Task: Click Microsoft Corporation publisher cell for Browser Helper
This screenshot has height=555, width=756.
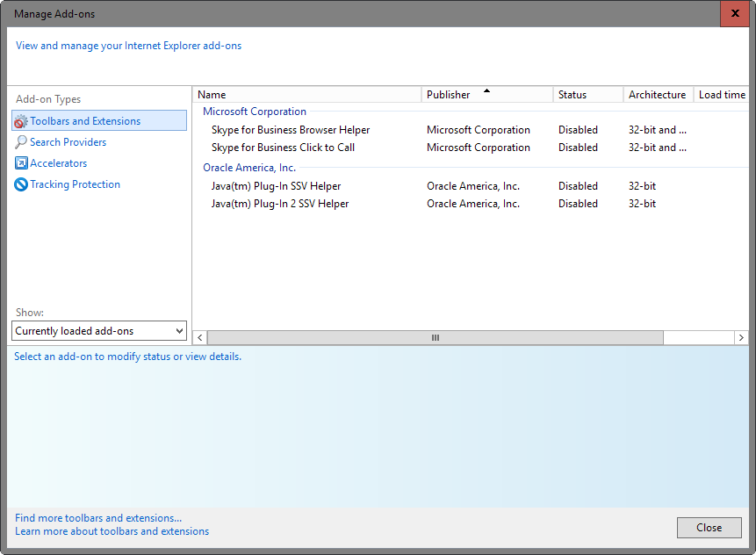Action: click(x=479, y=130)
